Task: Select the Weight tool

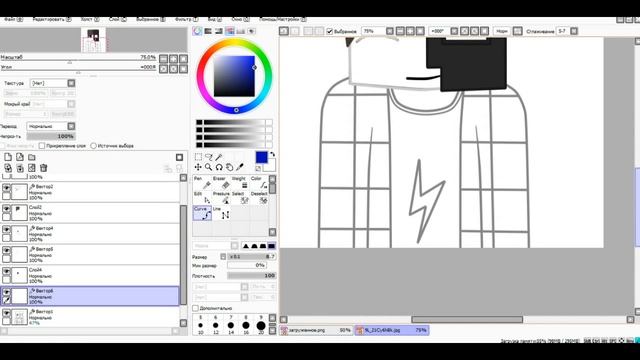Action: [x=240, y=183]
